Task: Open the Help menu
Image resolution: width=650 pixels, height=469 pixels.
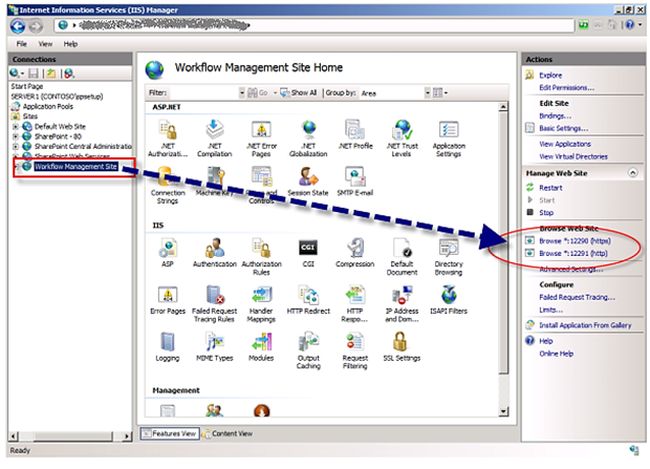Action: [x=70, y=44]
